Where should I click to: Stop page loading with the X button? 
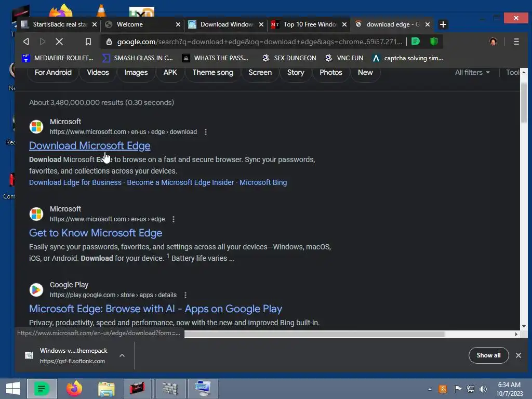[59, 42]
